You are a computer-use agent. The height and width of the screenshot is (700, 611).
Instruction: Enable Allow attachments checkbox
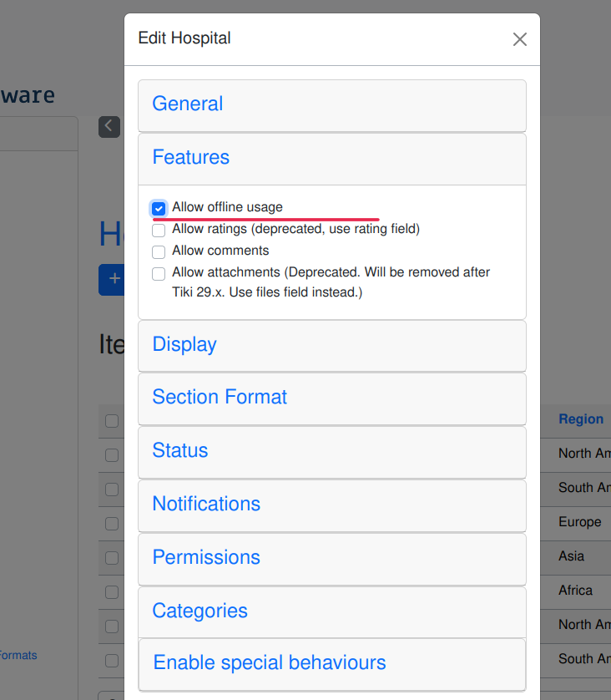pyautogui.click(x=159, y=274)
